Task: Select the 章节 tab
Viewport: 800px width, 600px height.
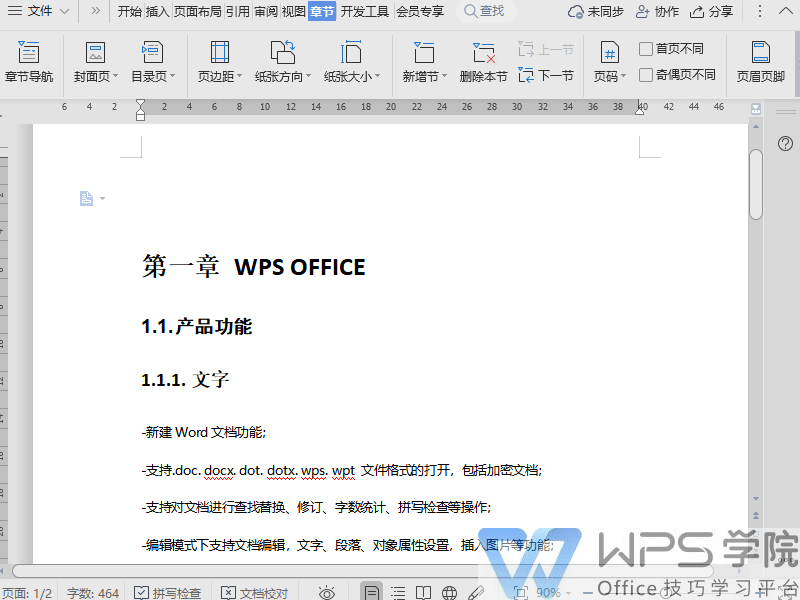Action: (x=322, y=11)
